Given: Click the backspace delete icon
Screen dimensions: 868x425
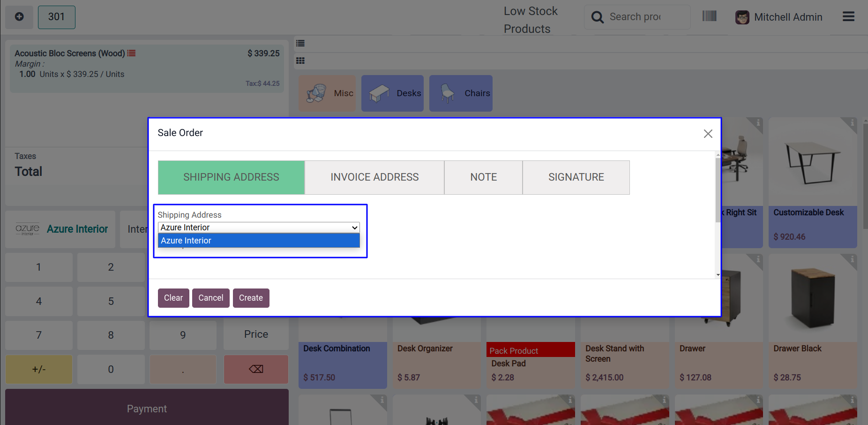Looking at the screenshot, I should [256, 369].
